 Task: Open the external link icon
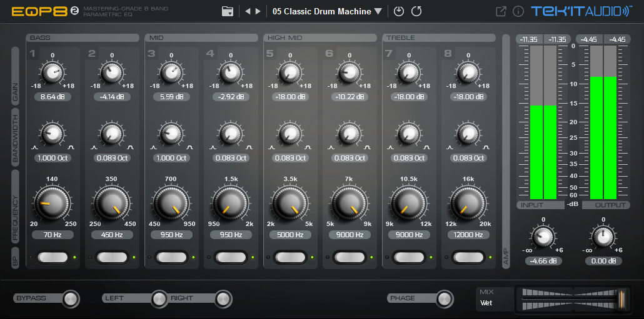[x=501, y=11]
